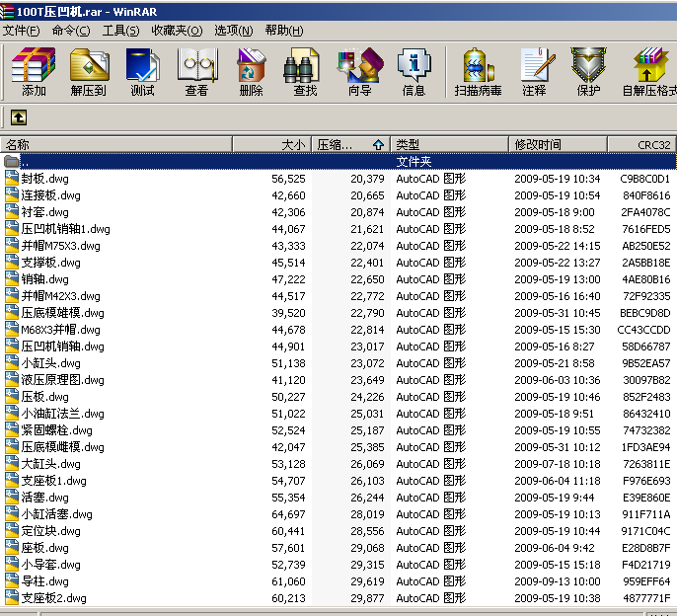The width and height of the screenshot is (677, 616).
Task: Select file 并帽M75X3.dwg
Action: coord(60,246)
